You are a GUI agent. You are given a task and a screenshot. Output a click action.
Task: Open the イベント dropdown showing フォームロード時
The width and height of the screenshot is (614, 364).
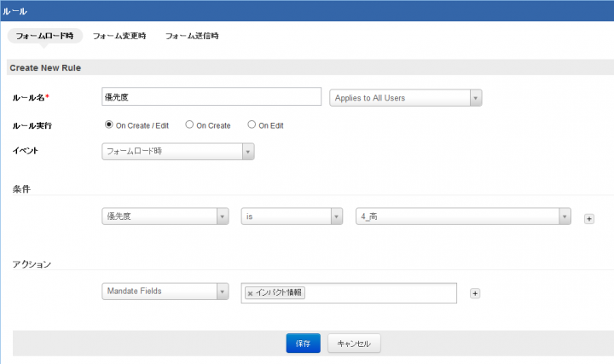178,152
